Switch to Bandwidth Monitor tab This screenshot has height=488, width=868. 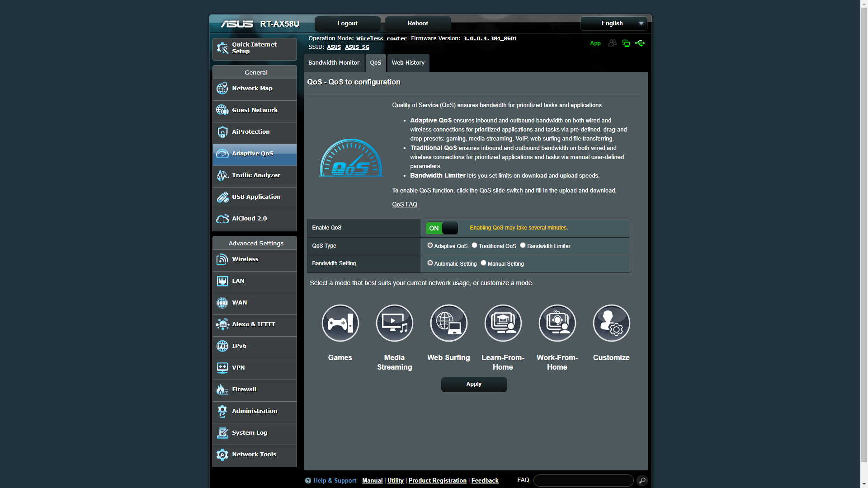click(334, 63)
